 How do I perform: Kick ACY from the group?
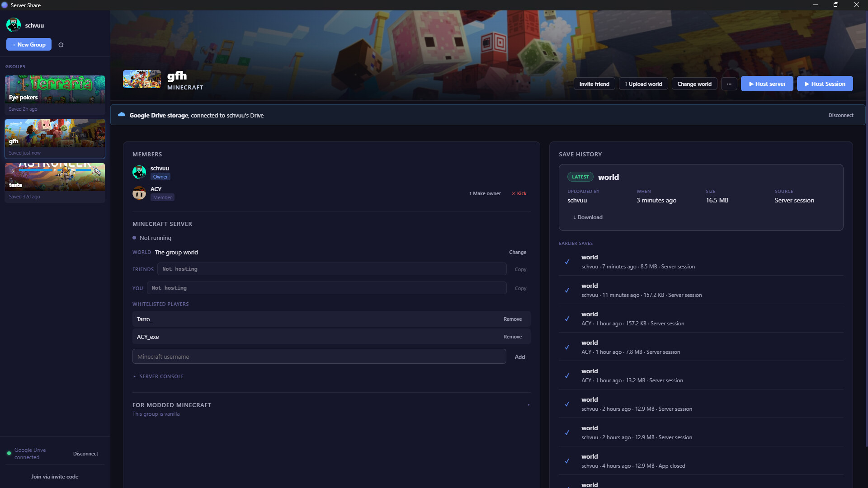point(519,193)
